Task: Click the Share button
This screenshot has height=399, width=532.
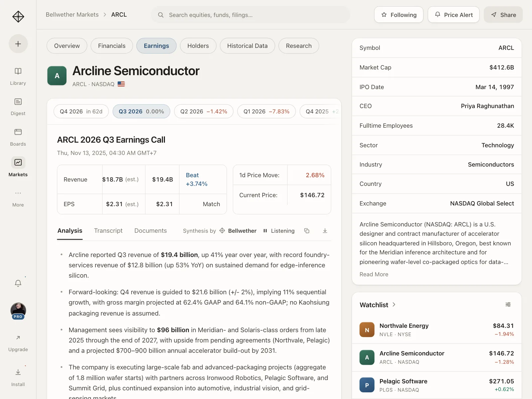Action: click(503, 15)
